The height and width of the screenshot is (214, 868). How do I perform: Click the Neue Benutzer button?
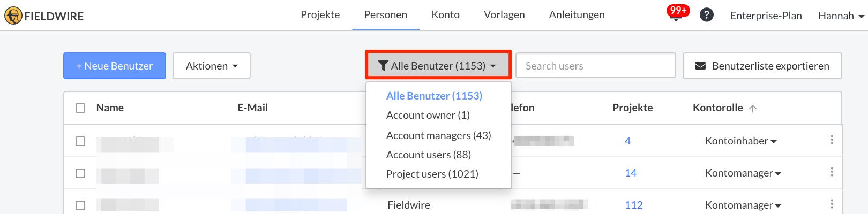[115, 66]
